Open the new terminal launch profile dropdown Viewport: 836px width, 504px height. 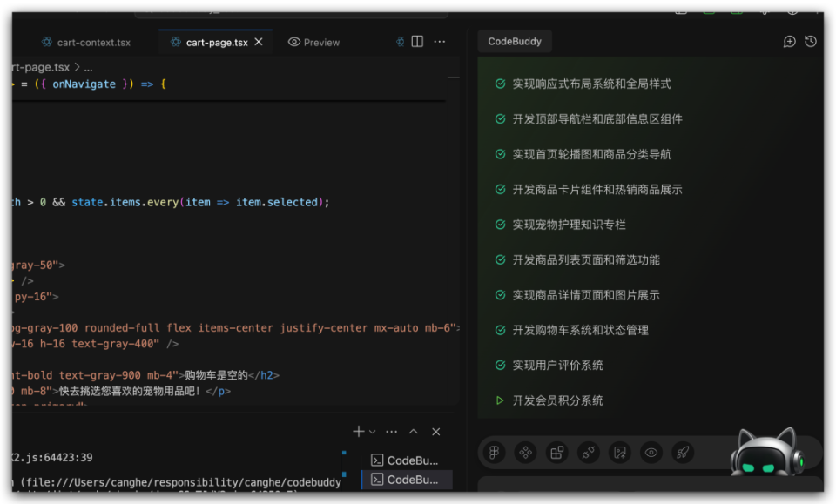(x=373, y=432)
